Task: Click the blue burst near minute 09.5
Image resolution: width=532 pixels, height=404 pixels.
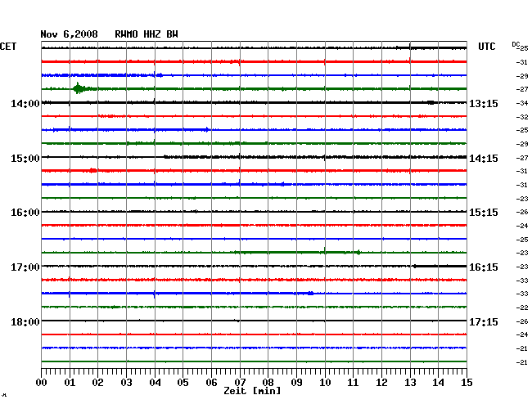Action: [310, 293]
